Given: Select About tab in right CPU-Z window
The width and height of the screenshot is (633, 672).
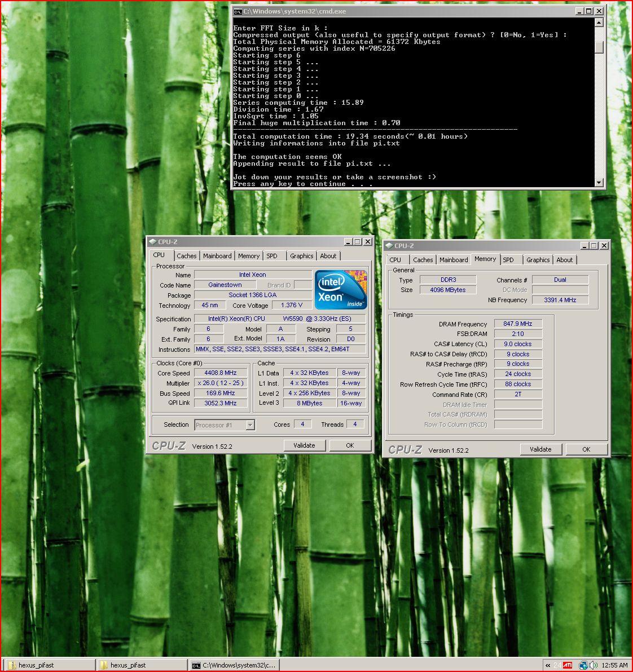Looking at the screenshot, I should click(x=564, y=260).
